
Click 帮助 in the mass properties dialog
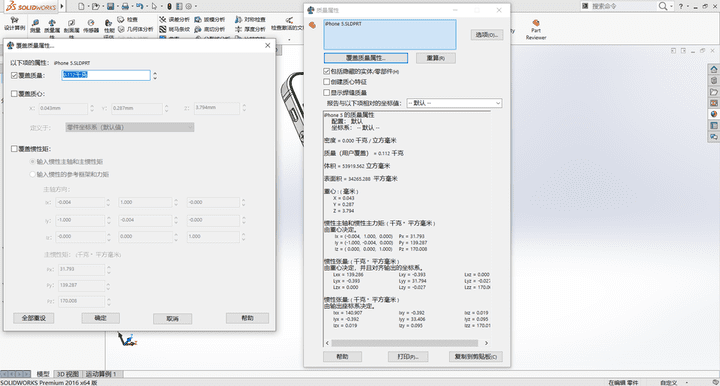coord(343,357)
